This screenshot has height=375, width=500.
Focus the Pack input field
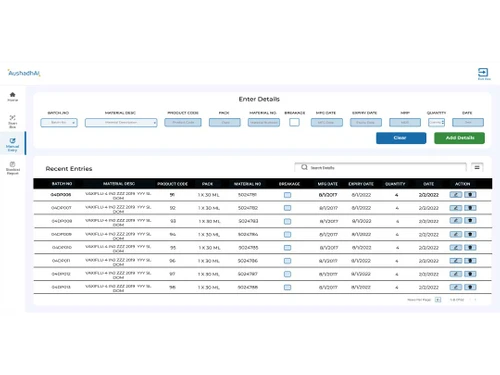225,122
